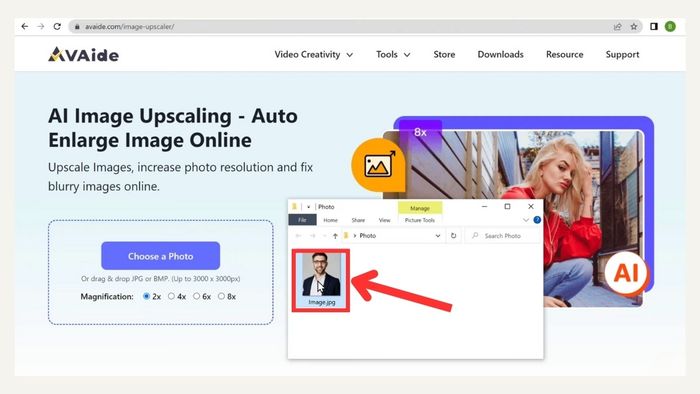Select 8x magnification
700x394 pixels.
pos(221,296)
